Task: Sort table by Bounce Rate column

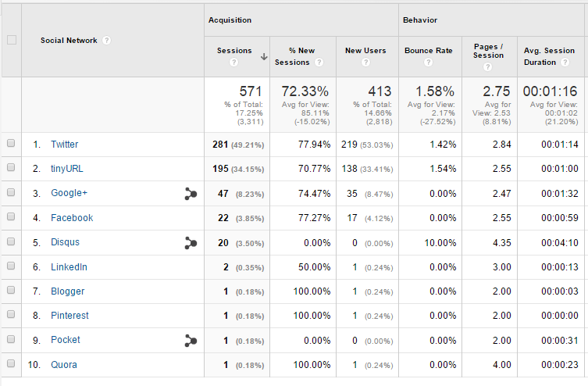Action: (x=428, y=51)
